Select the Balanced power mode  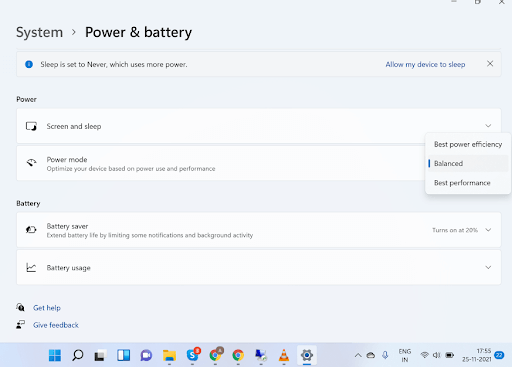[468, 163]
